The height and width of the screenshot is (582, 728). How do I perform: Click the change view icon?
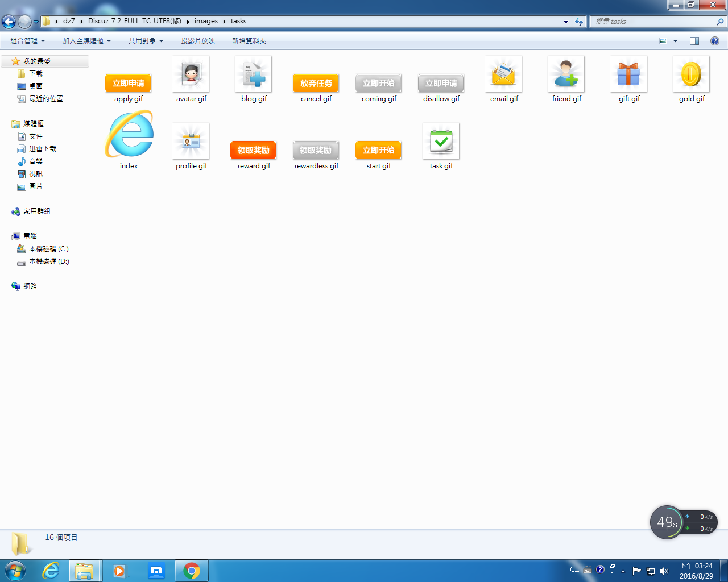[x=663, y=41]
